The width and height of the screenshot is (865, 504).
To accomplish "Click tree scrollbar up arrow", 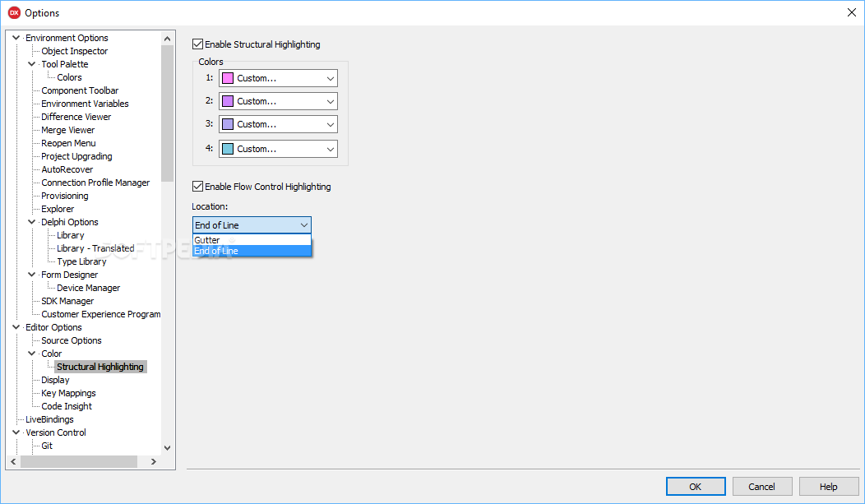I will coord(167,38).
